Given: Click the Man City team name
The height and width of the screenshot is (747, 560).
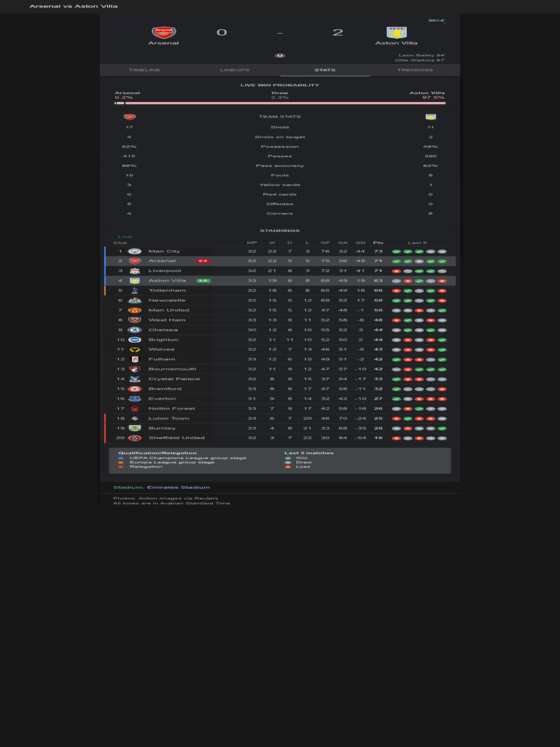Looking at the screenshot, I should coord(164,251).
